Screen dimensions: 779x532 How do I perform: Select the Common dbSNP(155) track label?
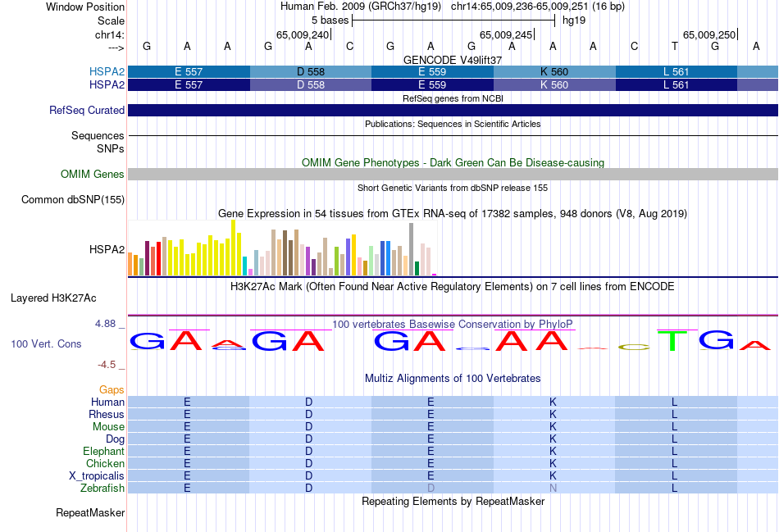point(73,200)
